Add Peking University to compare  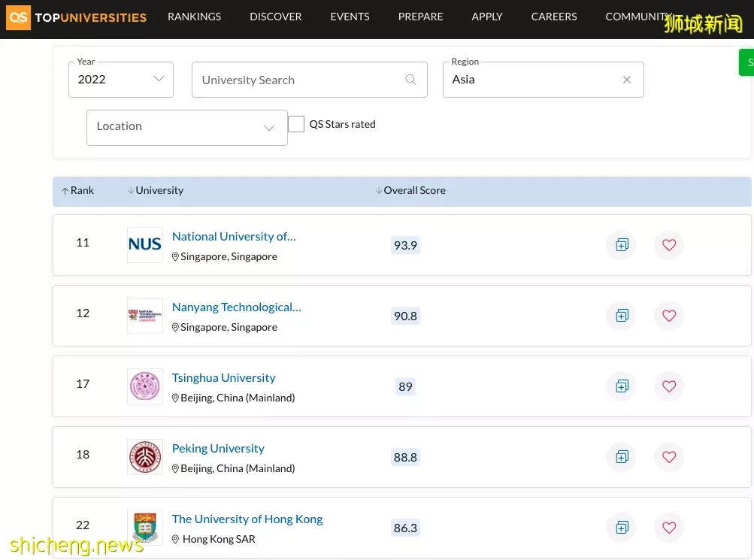pyautogui.click(x=622, y=457)
